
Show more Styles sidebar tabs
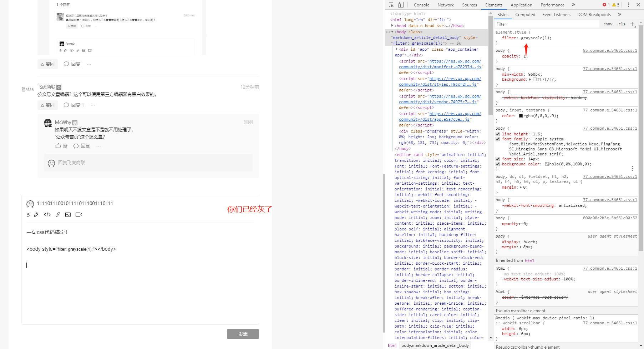point(619,15)
